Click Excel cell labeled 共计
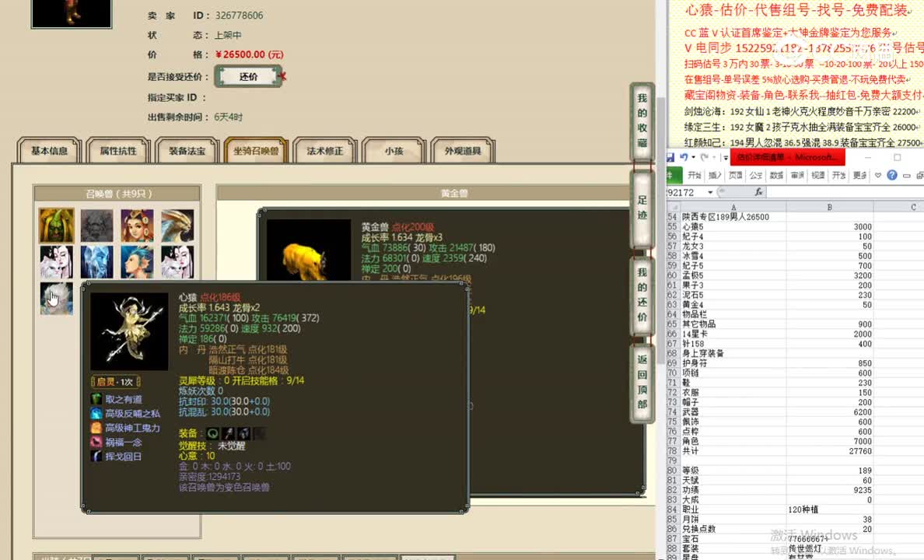The image size is (924, 560). [x=733, y=451]
